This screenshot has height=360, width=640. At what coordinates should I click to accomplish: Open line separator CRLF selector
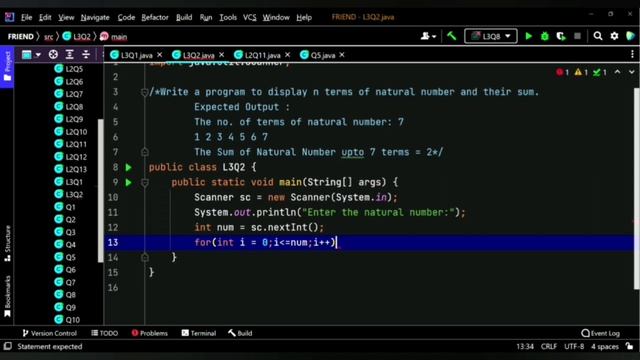pyautogui.click(x=549, y=347)
